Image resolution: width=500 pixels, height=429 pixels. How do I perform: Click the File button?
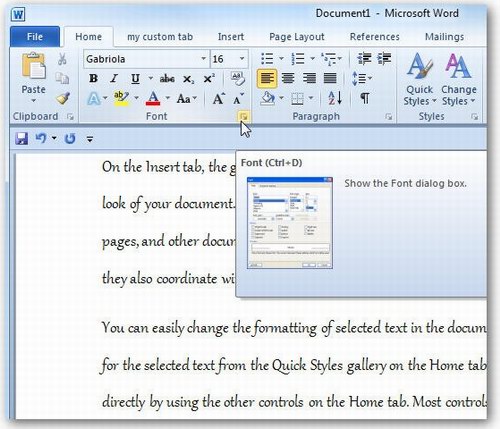click(35, 37)
